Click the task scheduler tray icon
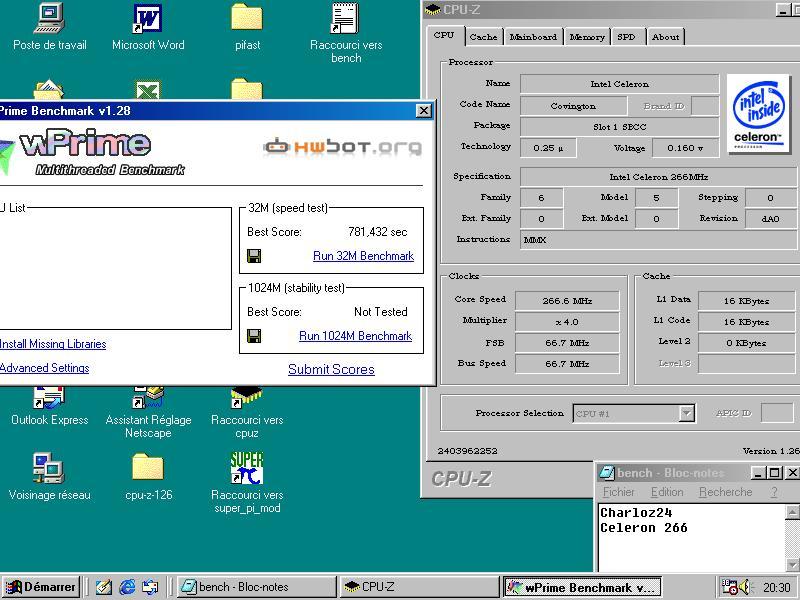Viewport: 800px width, 600px height. tap(730, 587)
